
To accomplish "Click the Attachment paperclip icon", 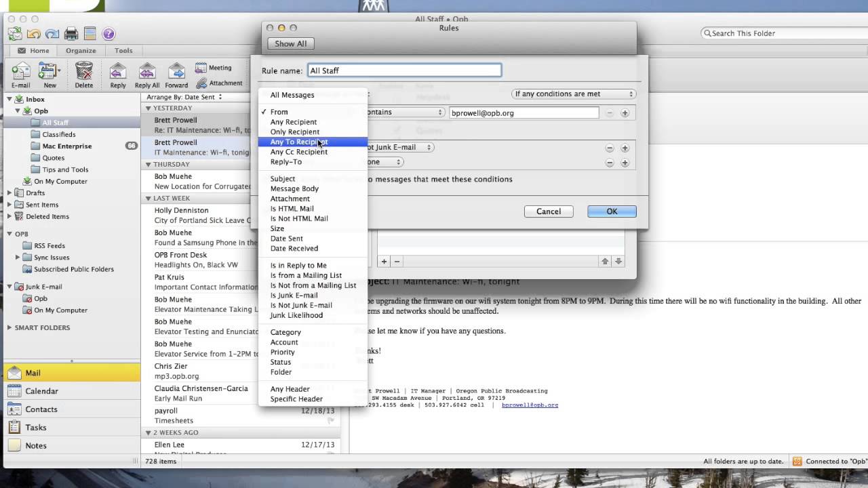I will click(219, 83).
